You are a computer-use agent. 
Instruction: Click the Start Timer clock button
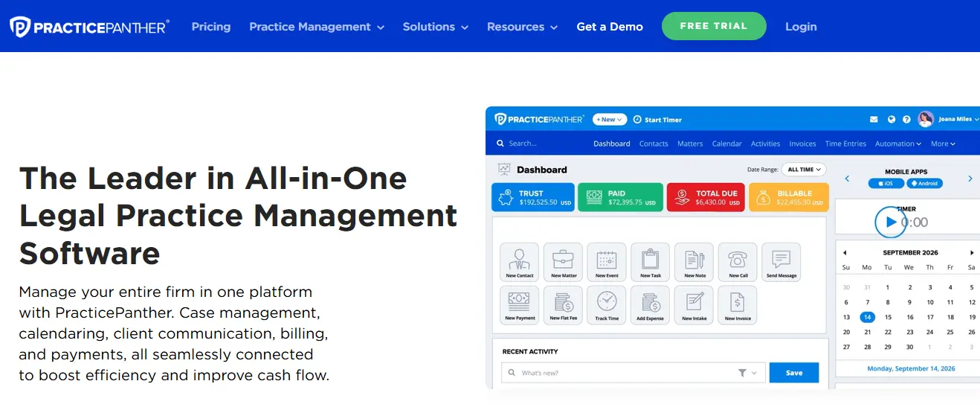[x=657, y=120]
